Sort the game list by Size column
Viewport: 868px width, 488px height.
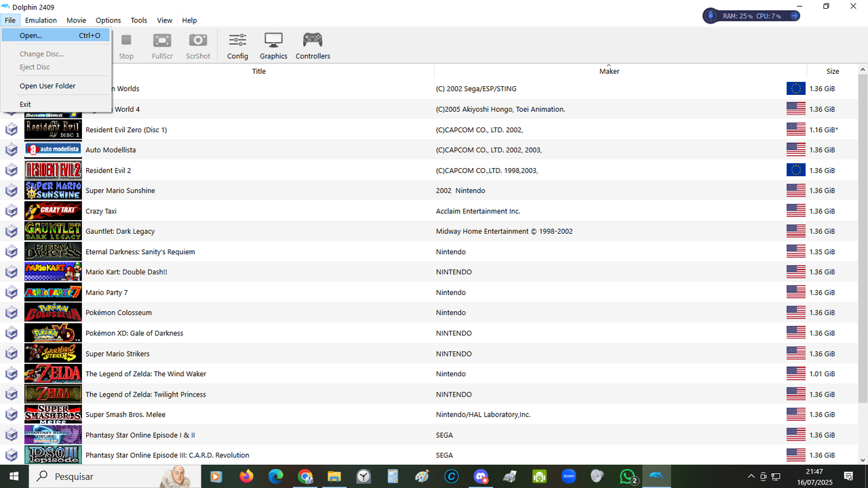(x=833, y=71)
